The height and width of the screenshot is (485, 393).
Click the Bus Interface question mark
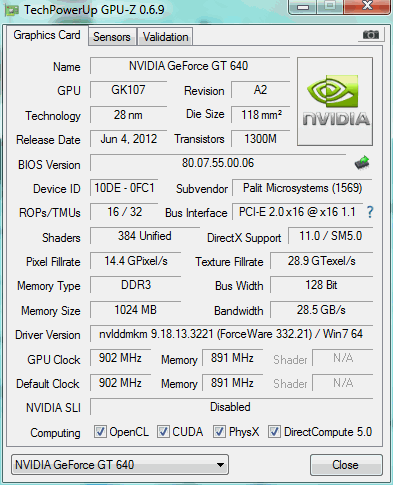(x=369, y=212)
